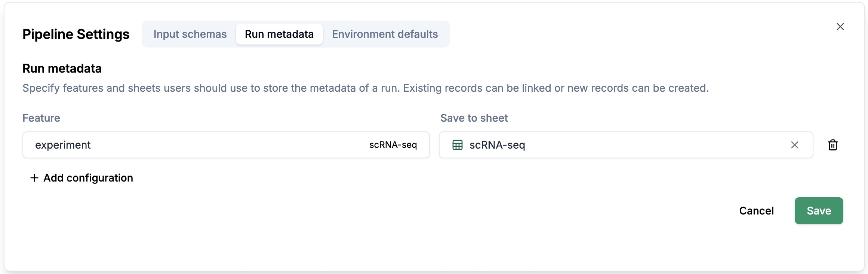The height and width of the screenshot is (274, 868).
Task: Click the 'experiment' text in Feature field
Action: [x=63, y=145]
